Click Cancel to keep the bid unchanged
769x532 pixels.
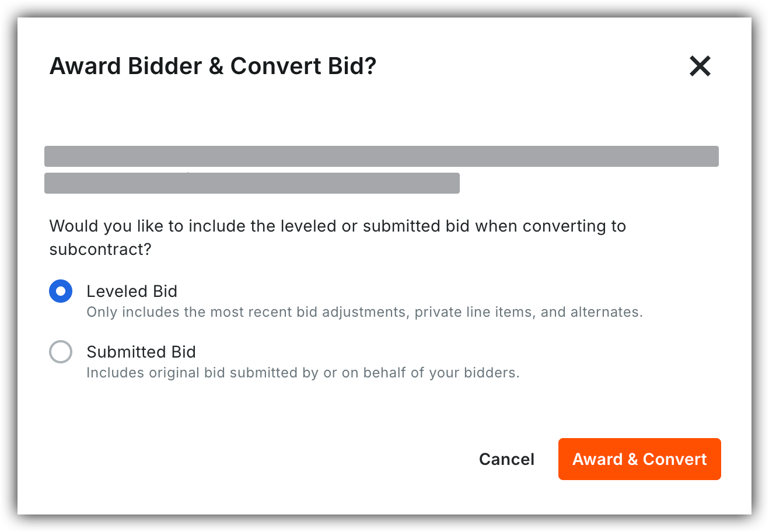[506, 459]
